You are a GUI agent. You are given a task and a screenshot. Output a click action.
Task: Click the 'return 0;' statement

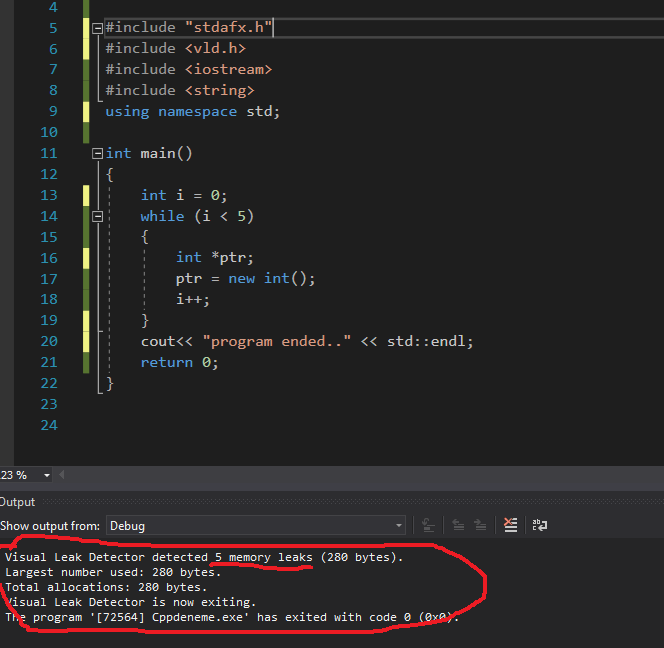point(179,362)
